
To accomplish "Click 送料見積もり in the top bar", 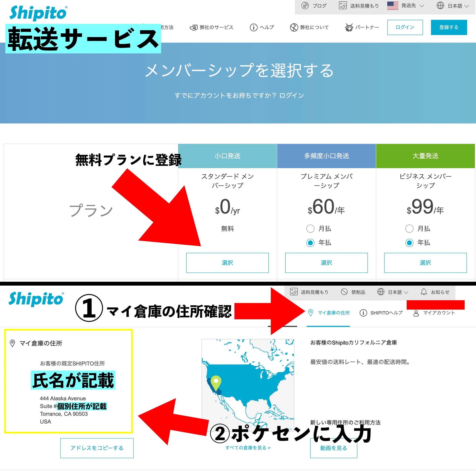I will pyautogui.click(x=364, y=6).
